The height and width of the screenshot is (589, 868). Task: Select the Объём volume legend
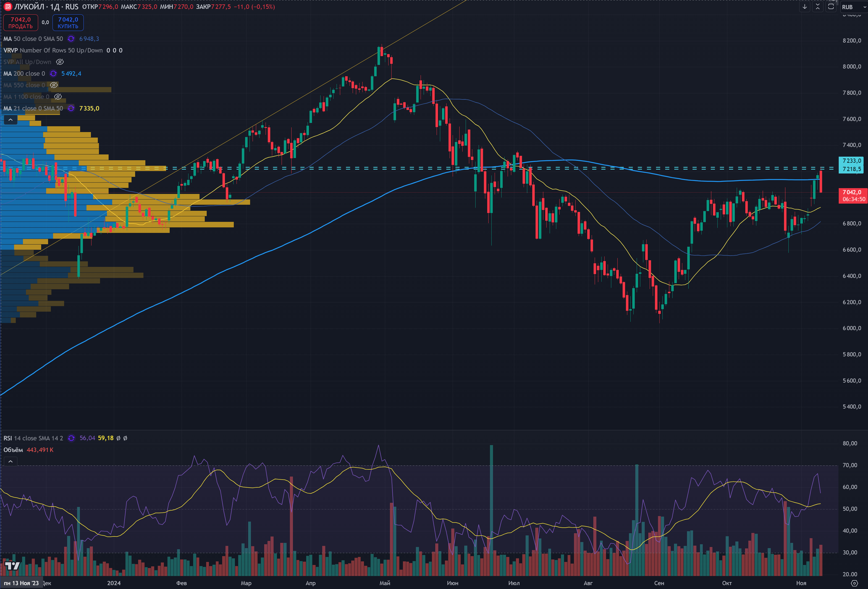coord(13,450)
